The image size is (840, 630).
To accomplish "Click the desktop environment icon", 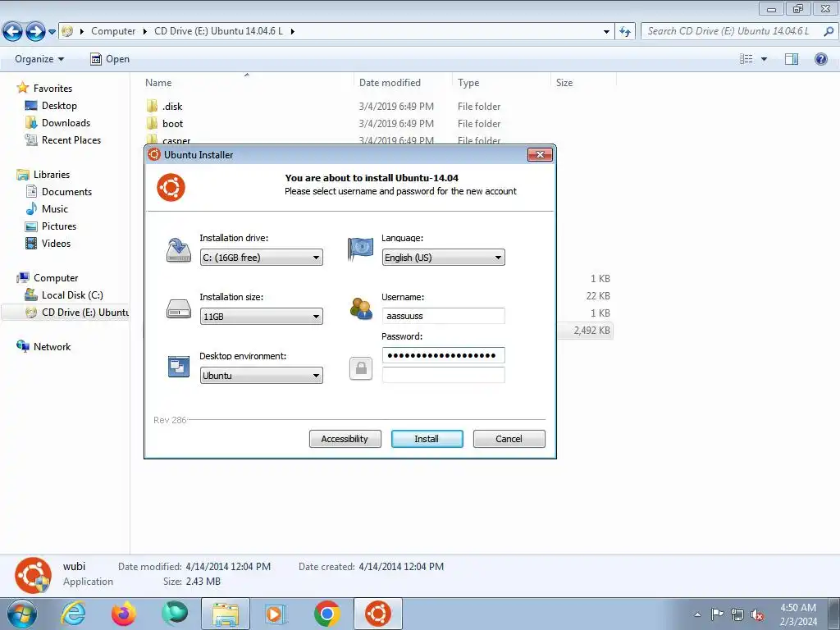I will click(178, 367).
